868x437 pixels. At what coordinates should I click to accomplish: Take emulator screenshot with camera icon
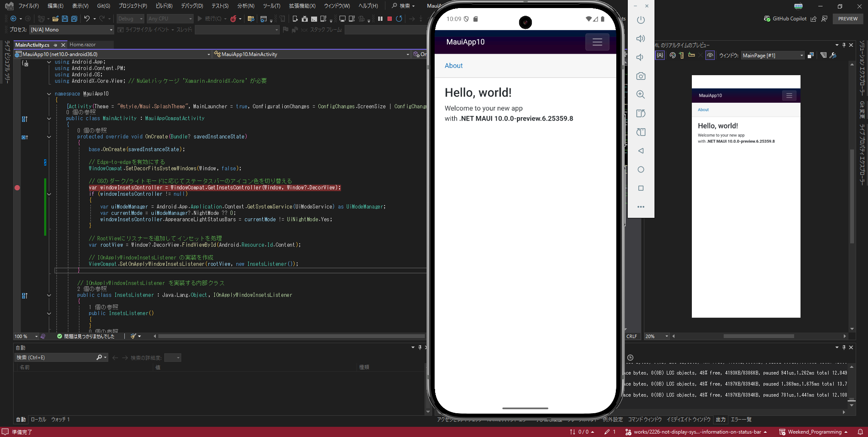[x=641, y=76]
